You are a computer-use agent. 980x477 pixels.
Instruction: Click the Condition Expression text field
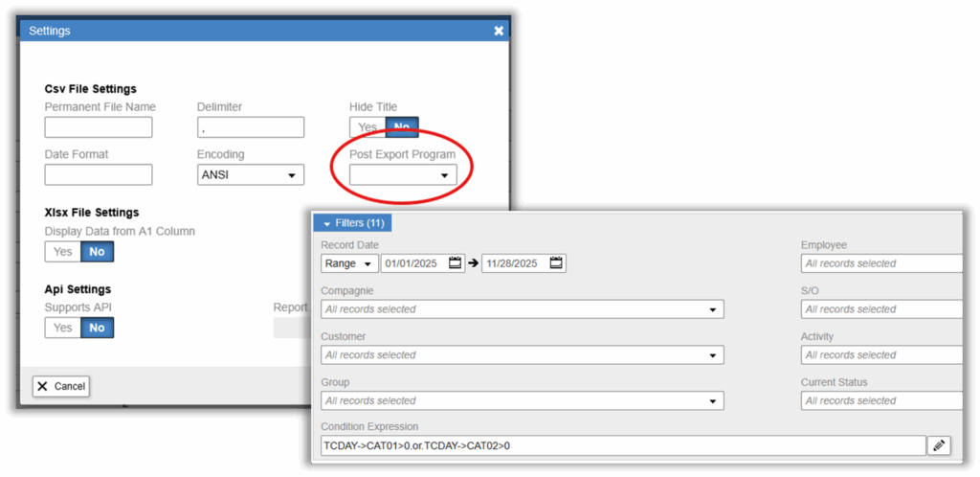(x=622, y=445)
